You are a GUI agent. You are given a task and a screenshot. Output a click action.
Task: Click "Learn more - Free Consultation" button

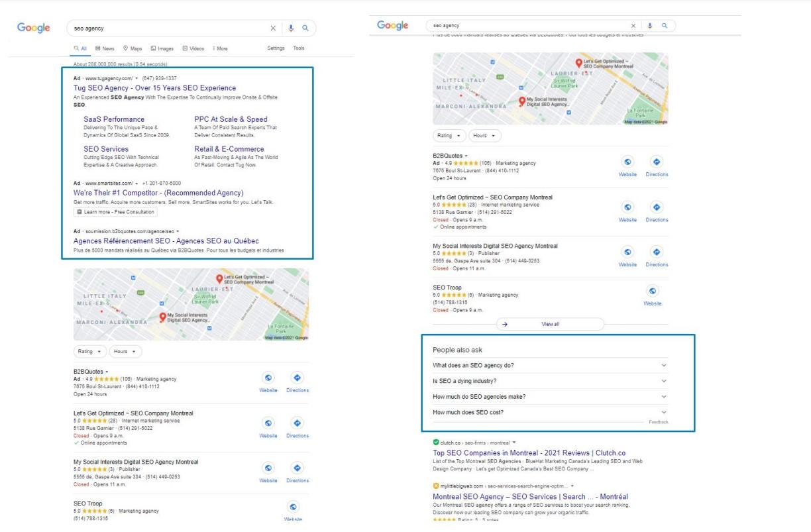[116, 212]
